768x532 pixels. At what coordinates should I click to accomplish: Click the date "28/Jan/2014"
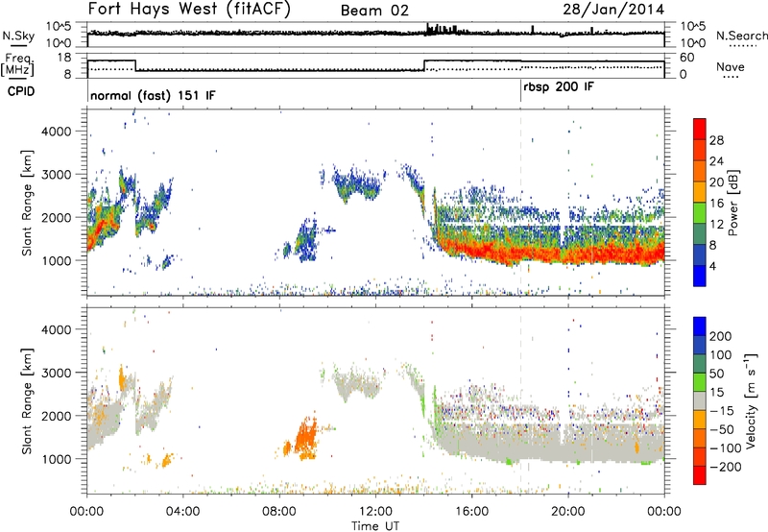coord(613,10)
